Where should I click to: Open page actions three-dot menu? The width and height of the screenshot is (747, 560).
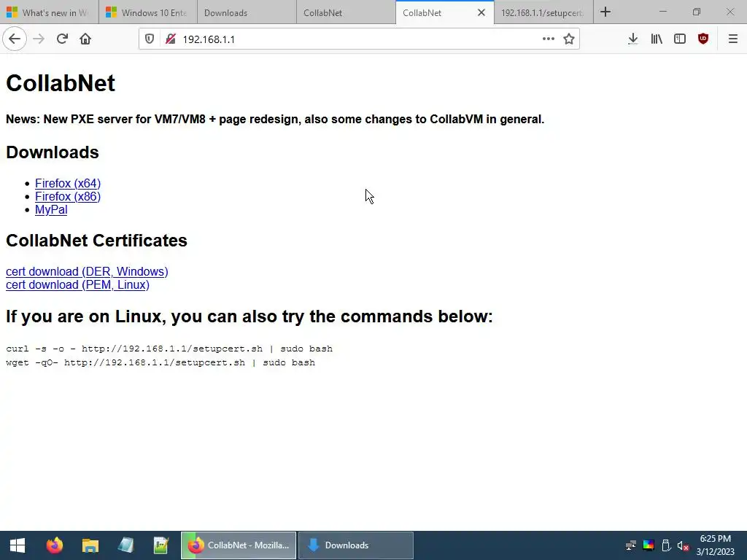click(549, 39)
